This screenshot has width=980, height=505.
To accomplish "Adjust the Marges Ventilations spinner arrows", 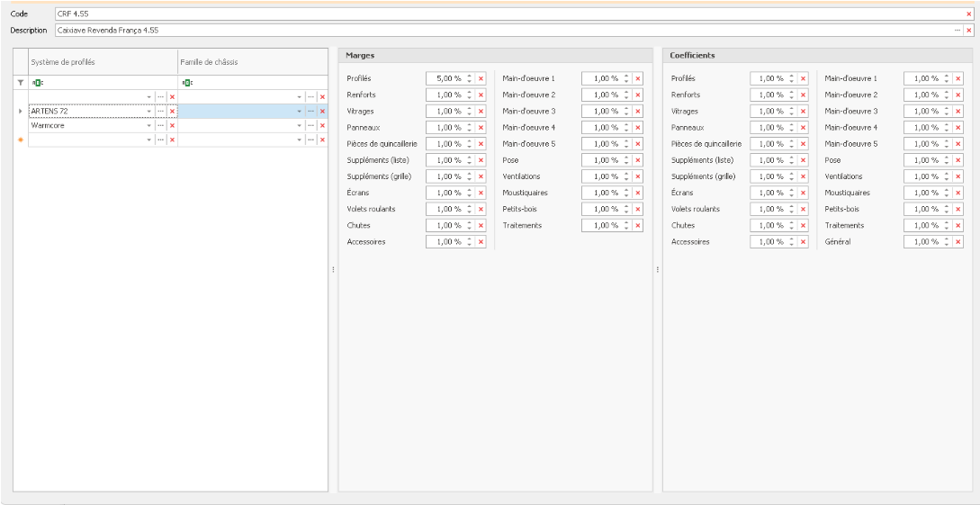I will click(x=625, y=176).
